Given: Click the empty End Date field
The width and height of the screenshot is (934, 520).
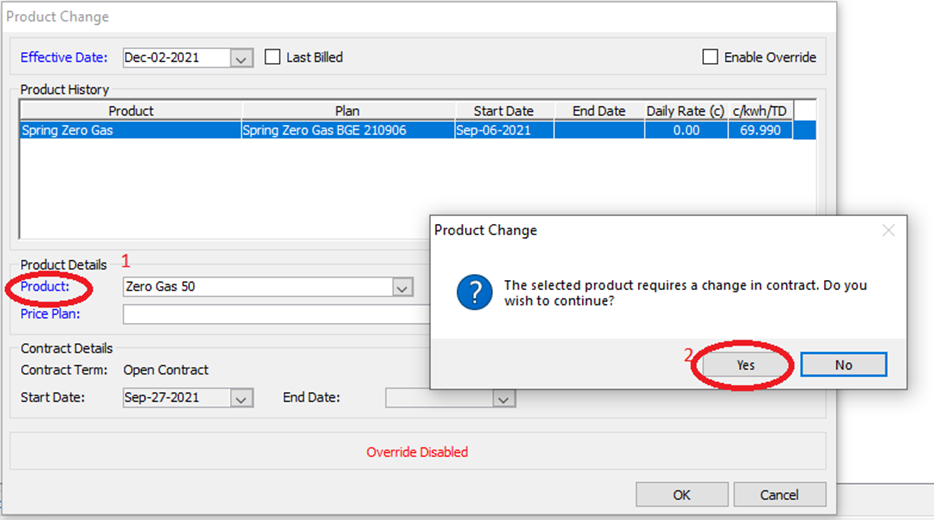Looking at the screenshot, I should 439,398.
